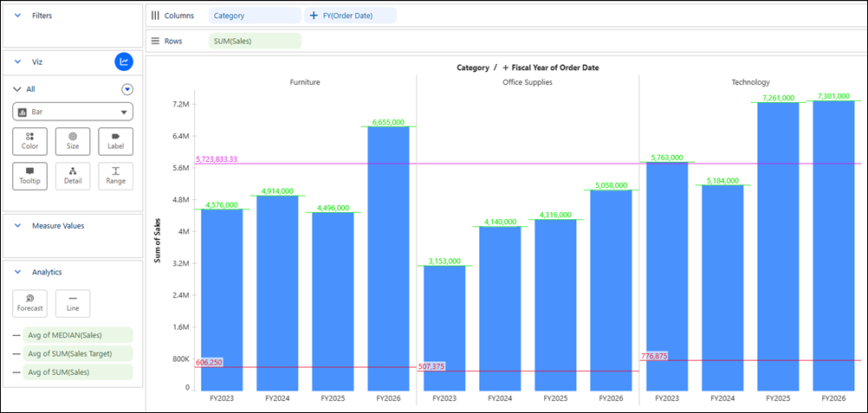
Task: Select the FY(Order Date) pill
Action: (351, 16)
